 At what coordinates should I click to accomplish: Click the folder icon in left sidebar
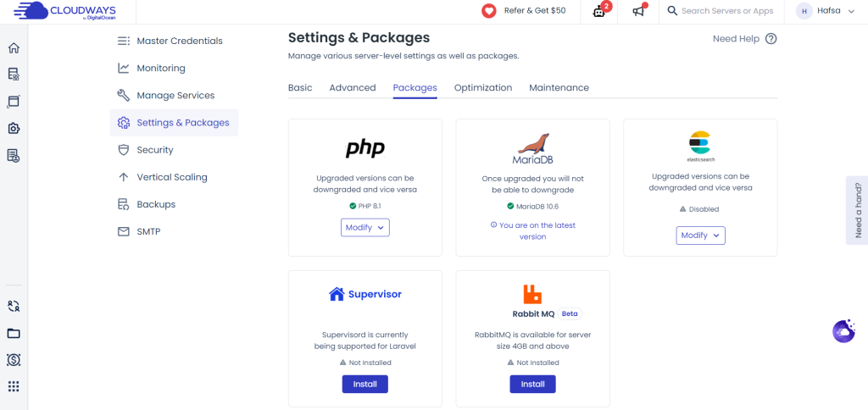tap(14, 333)
